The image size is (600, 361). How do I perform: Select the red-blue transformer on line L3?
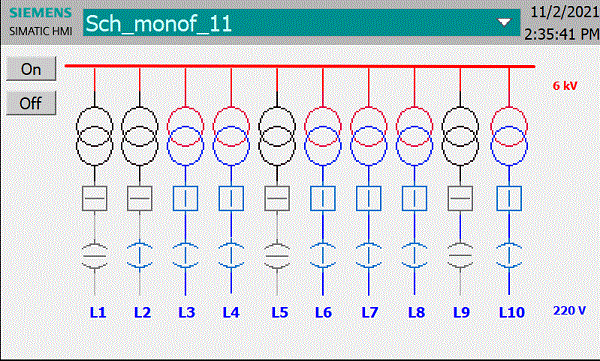(186, 136)
